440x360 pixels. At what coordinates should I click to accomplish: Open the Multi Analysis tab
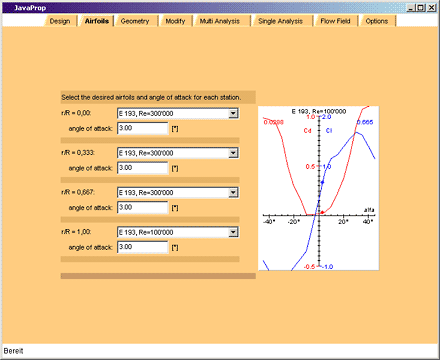coord(220,21)
